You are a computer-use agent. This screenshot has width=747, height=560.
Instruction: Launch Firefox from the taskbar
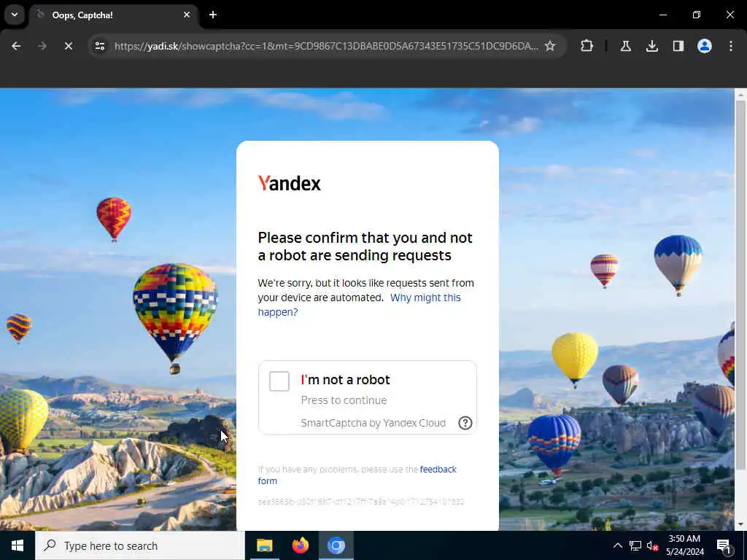coord(300,545)
